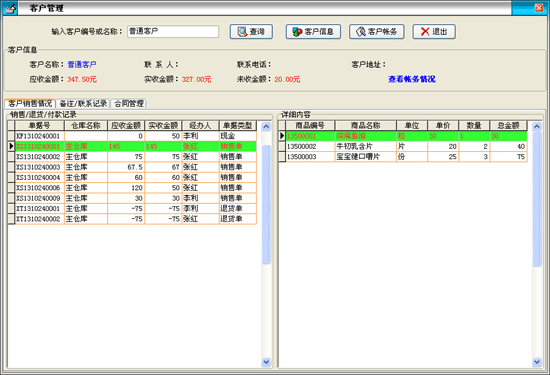Click 数量 column header
Viewport: 550px width, 375px height.
tap(474, 126)
